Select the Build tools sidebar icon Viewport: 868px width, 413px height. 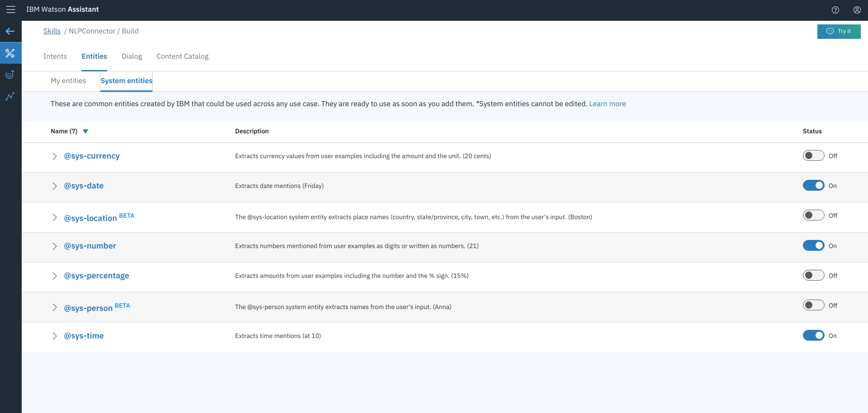coord(10,53)
